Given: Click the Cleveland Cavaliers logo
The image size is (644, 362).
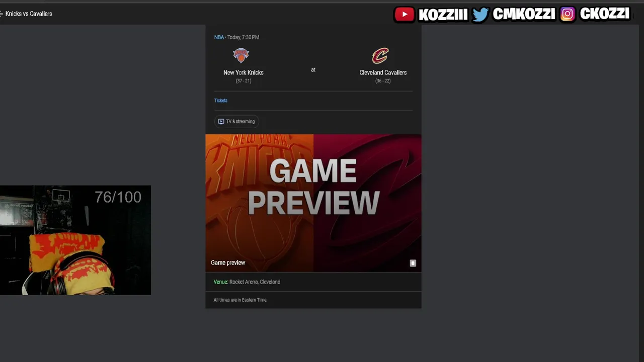Looking at the screenshot, I should click(x=380, y=55).
